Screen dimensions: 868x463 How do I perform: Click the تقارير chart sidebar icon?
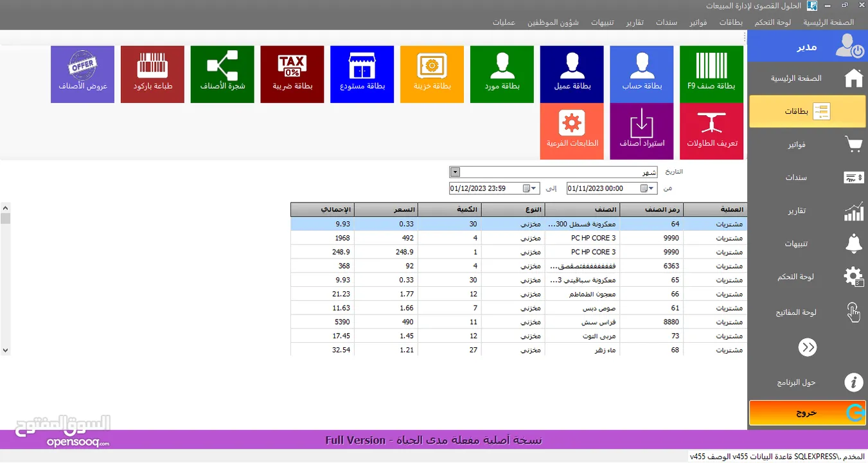[x=853, y=211]
